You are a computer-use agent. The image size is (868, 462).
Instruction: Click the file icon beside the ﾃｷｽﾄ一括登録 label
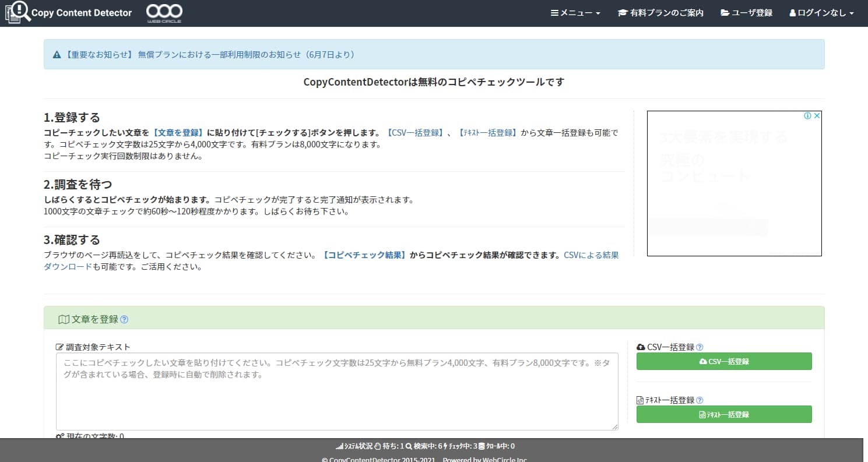[x=640, y=400]
